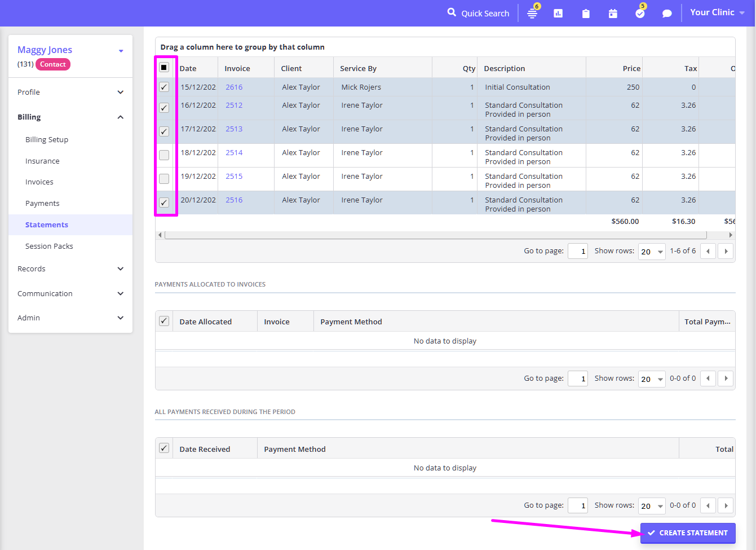756x550 pixels.
Task: Open the waiting list icon with badge 6
Action: point(532,14)
